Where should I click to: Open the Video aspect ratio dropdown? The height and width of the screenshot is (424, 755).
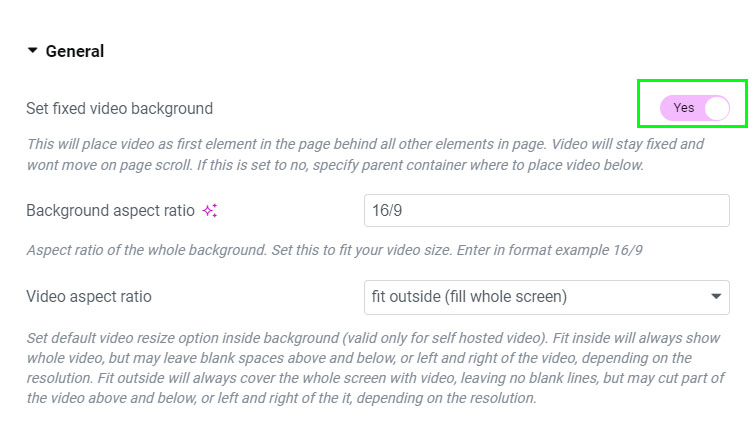click(546, 297)
